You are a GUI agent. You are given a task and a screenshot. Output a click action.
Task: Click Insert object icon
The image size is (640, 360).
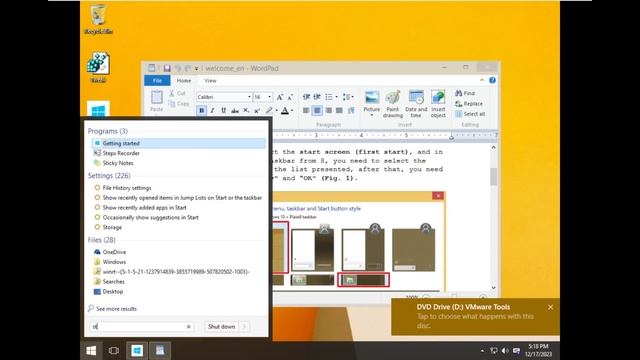pyautogui.click(x=438, y=104)
